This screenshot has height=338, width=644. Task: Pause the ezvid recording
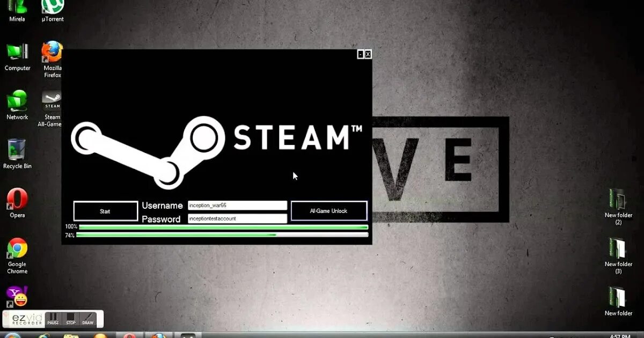click(53, 319)
